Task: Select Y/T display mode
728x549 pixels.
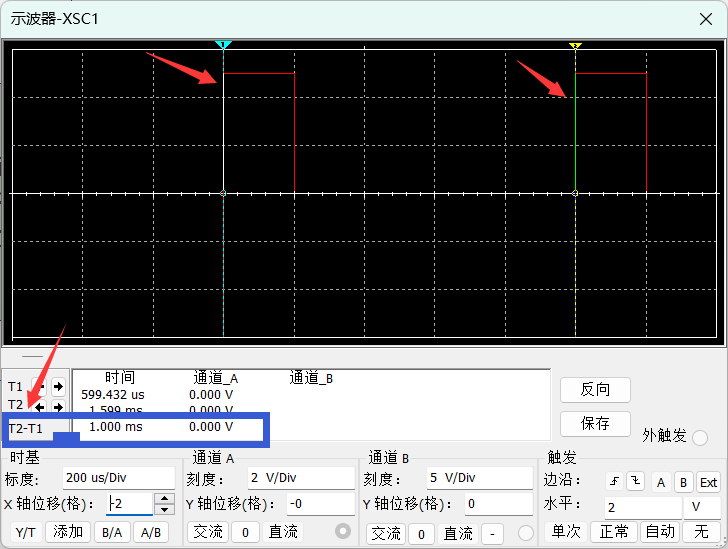Action: [26, 532]
